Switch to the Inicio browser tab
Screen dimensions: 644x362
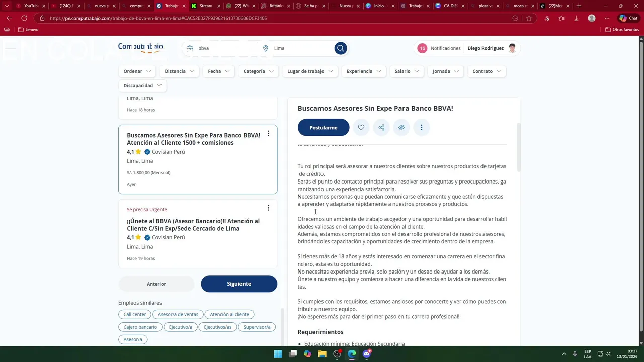tap(380, 6)
